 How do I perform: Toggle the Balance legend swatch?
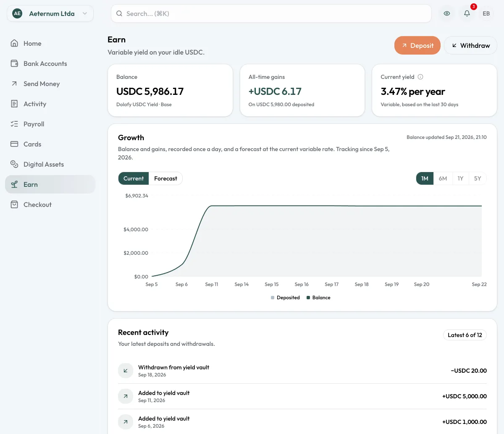[x=308, y=298]
